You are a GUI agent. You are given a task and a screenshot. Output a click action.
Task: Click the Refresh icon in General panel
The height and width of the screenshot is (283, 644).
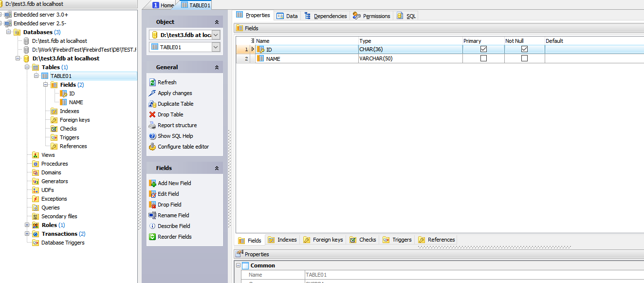pyautogui.click(x=152, y=82)
